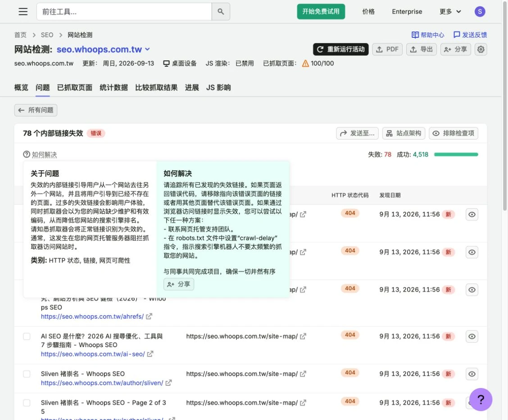Screen dimensions: 508x420
Task: Open site-map external icon in Sliven 褚崇名 row
Action: coord(303,374)
